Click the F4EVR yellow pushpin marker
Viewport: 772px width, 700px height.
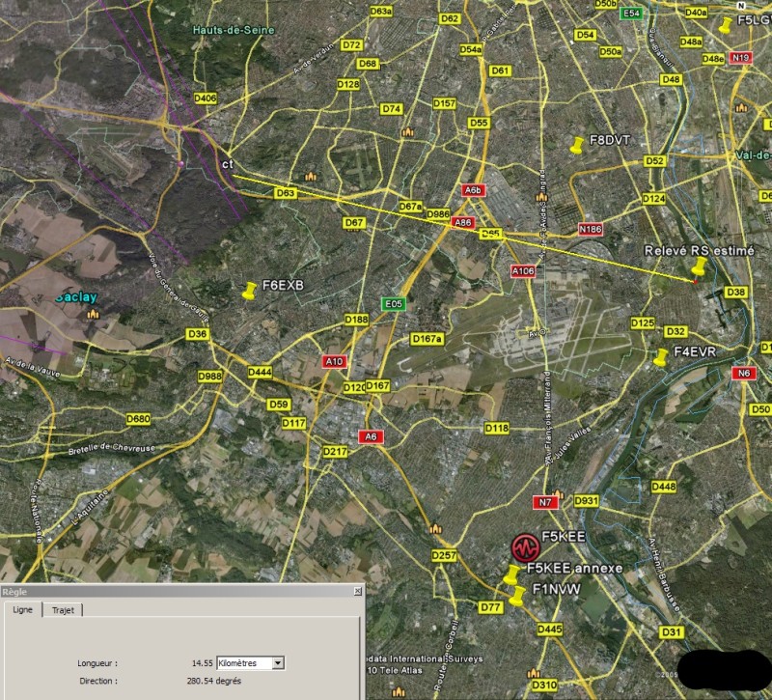click(661, 357)
